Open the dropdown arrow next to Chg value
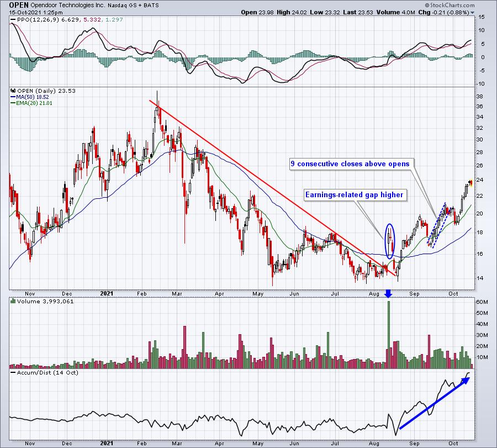Image resolution: width=497 pixels, height=448 pixels. pos(472,12)
